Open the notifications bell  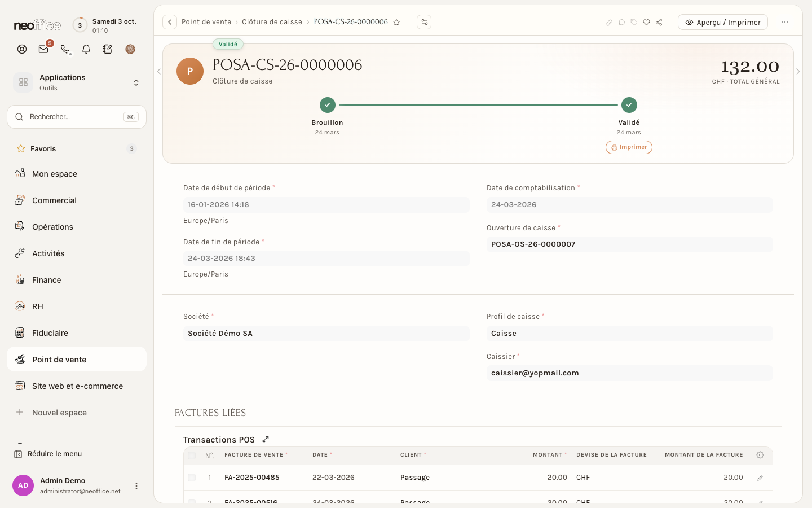(86, 49)
